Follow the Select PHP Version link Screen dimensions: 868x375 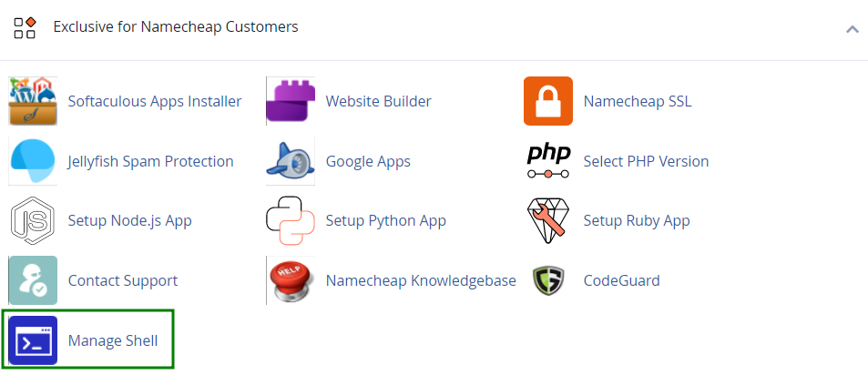646,161
